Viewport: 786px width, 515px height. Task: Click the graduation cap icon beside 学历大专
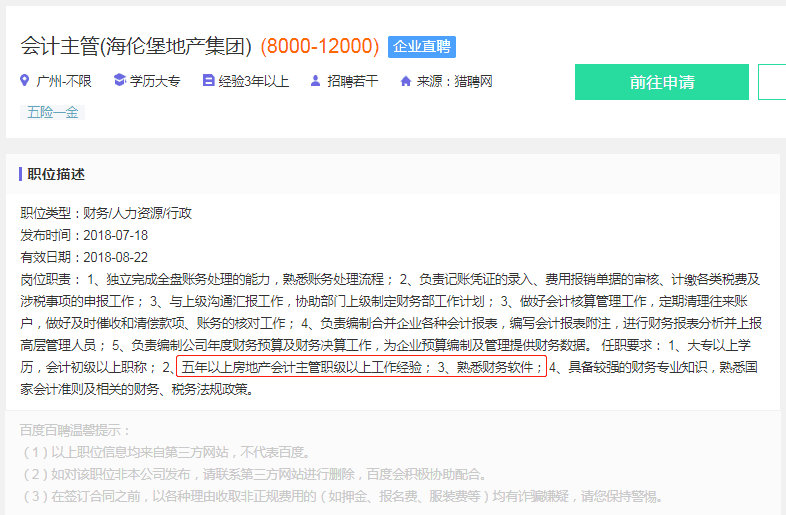[119, 81]
